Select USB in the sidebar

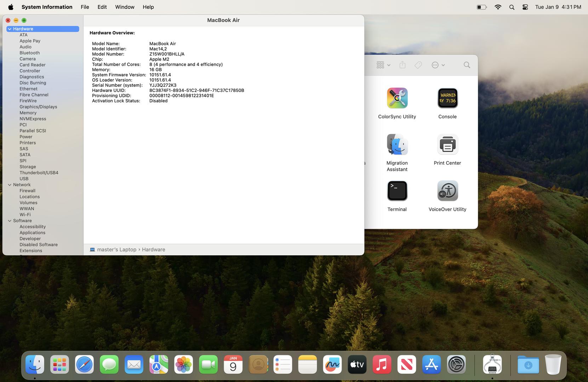point(24,179)
